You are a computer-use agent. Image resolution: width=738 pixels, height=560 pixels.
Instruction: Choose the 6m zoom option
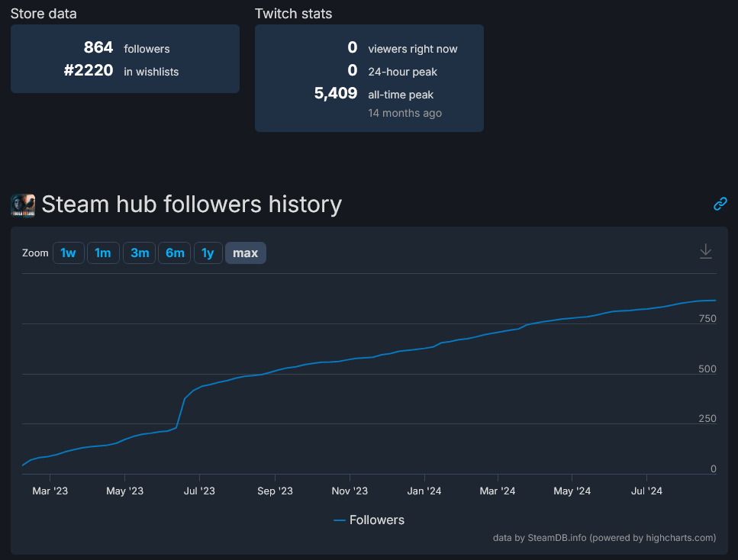pyautogui.click(x=175, y=253)
